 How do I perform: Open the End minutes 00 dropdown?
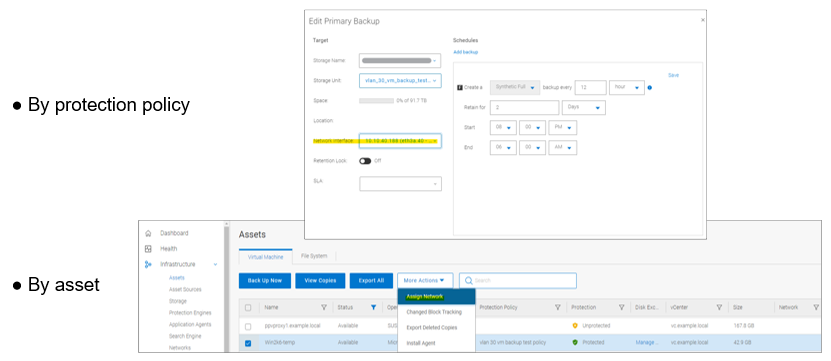533,148
